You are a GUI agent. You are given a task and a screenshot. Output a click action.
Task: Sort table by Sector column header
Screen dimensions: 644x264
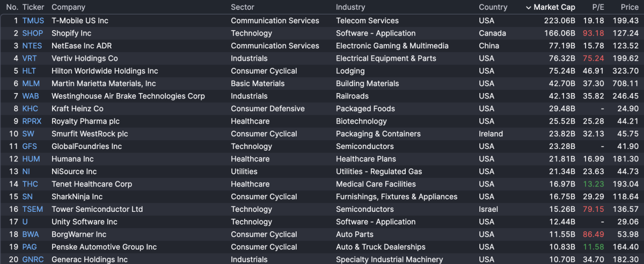[x=243, y=8]
